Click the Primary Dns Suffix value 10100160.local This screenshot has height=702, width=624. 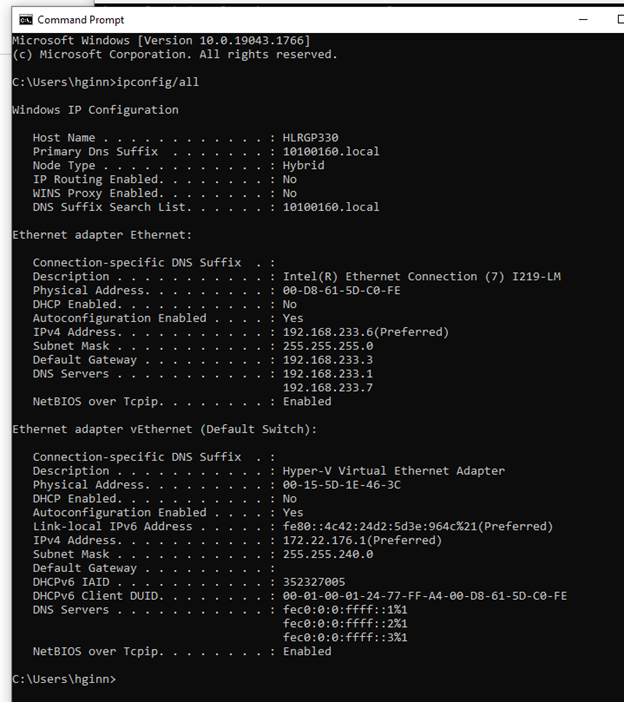(331, 152)
